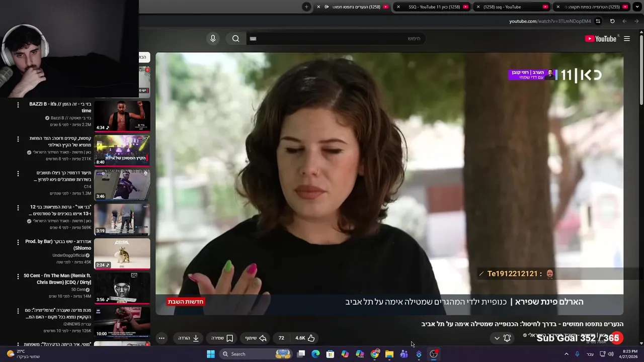The image size is (644, 362).
Task: Open the Share dialog for the video
Action: tap(255, 338)
